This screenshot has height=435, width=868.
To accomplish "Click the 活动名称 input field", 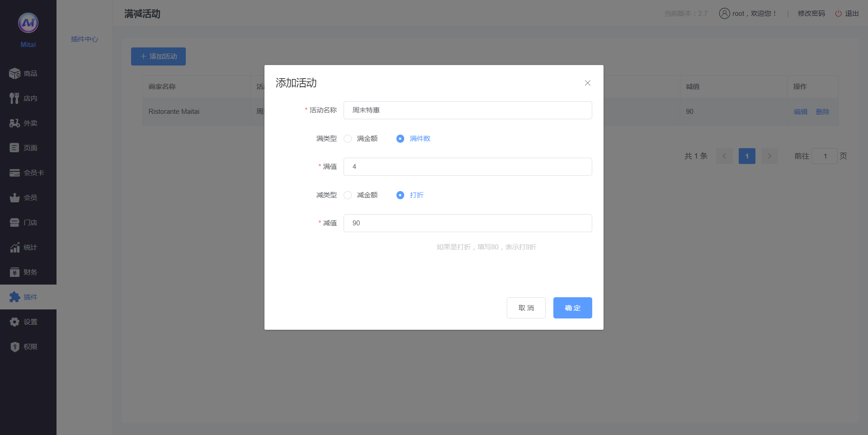I will [x=467, y=110].
